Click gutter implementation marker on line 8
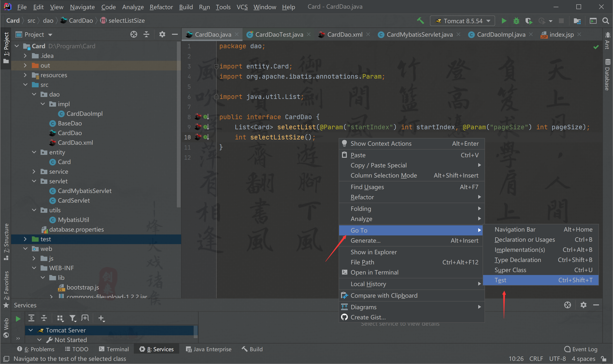 click(x=206, y=117)
